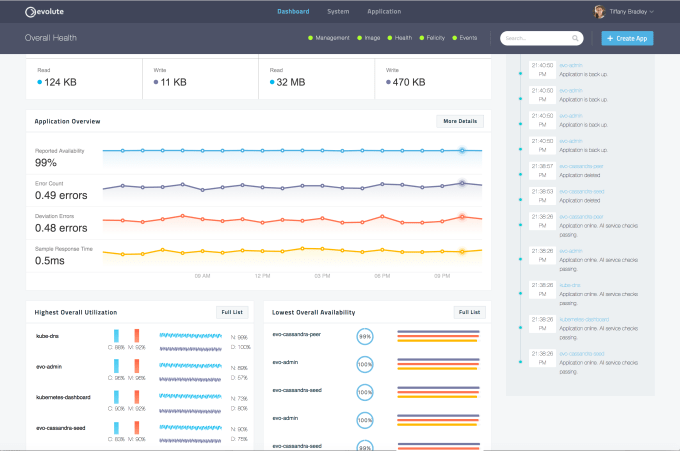Image resolution: width=680 pixels, height=451 pixels.
Task: Open the Application tab
Action: point(384,12)
